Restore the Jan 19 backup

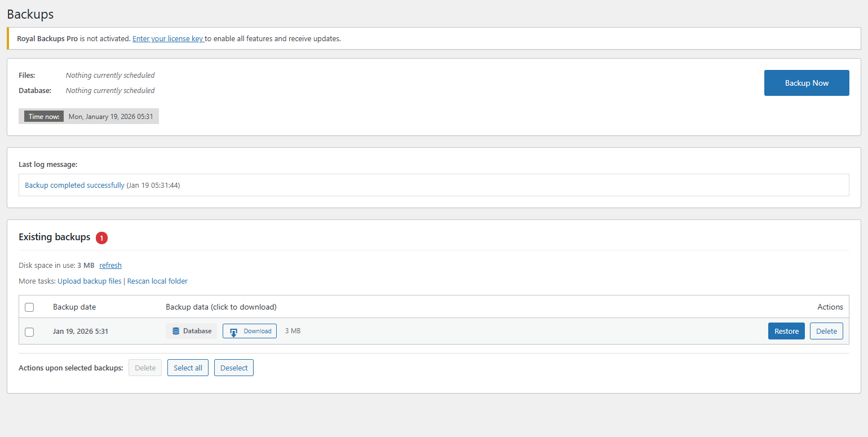coord(786,331)
